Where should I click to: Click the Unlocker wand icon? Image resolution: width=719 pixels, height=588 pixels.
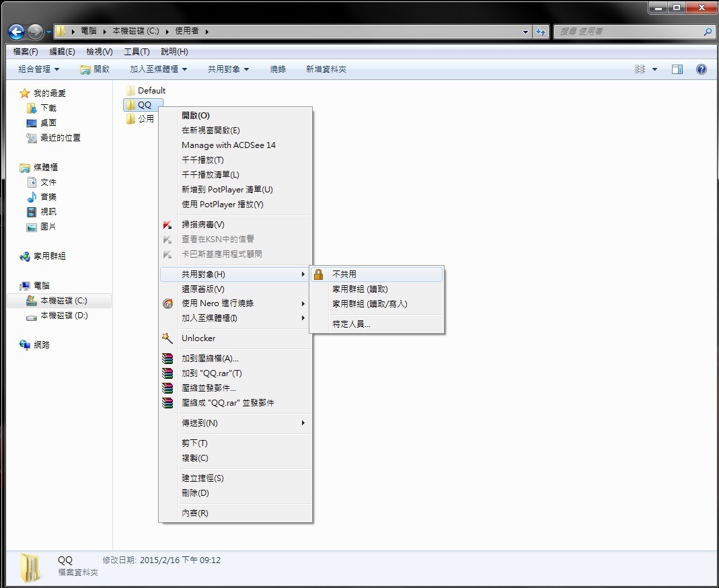[x=167, y=338]
